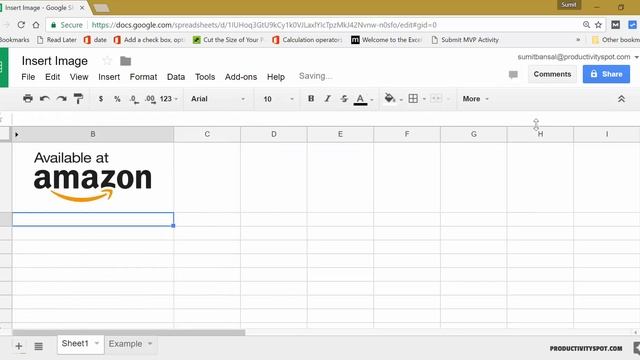Viewport: 640px width, 360px height.
Task: Redo the last action
Action: tap(61, 99)
